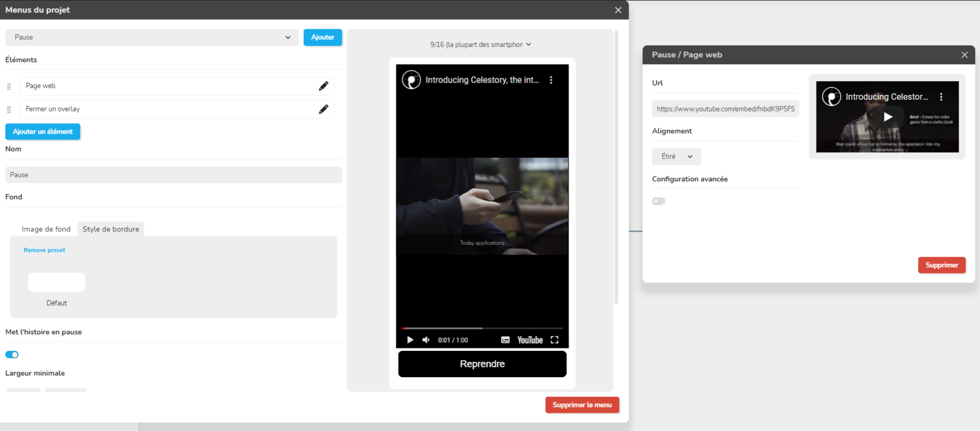Click the Ajouter button
Viewport: 980px width, 431px height.
(323, 37)
